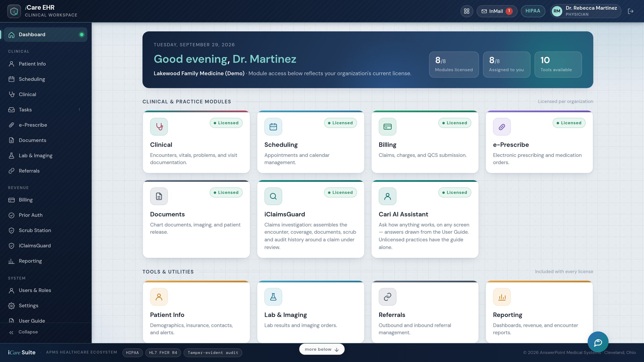Click the Lab & Imaging flask sidebar icon

point(11,156)
